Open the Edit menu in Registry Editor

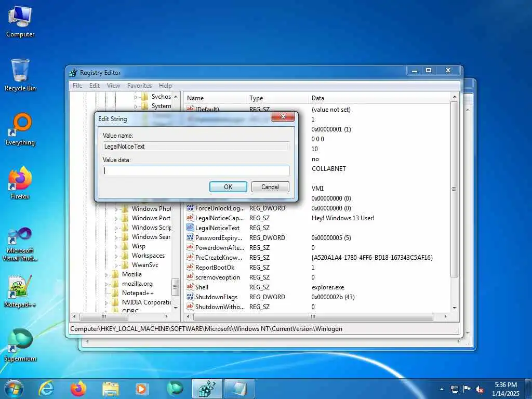click(95, 86)
